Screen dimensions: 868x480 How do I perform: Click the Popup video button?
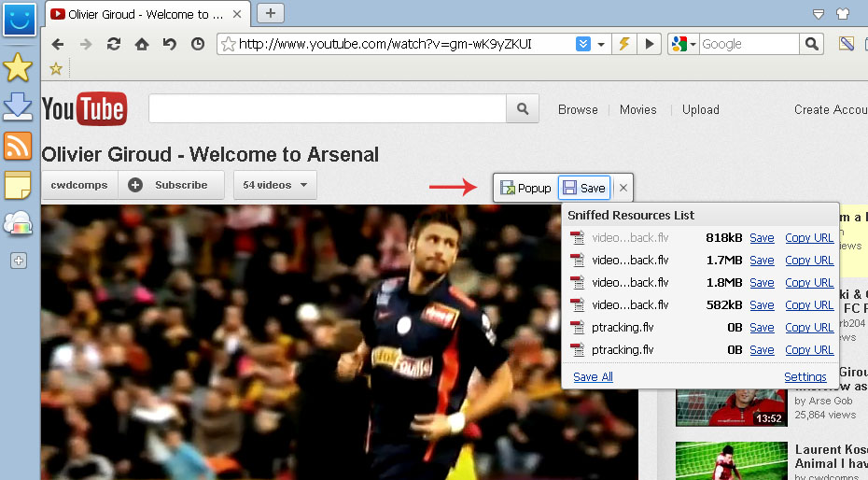525,189
